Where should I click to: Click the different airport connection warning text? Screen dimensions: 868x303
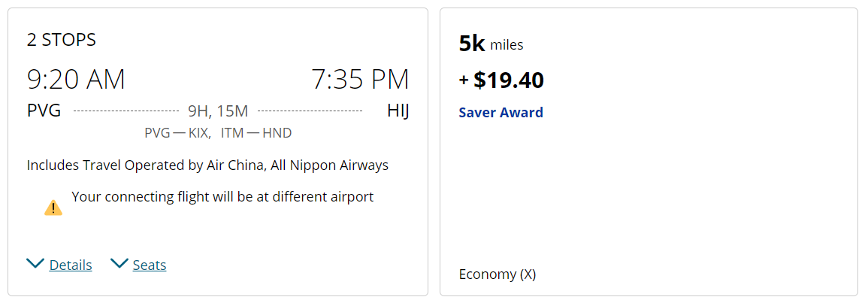click(x=222, y=197)
